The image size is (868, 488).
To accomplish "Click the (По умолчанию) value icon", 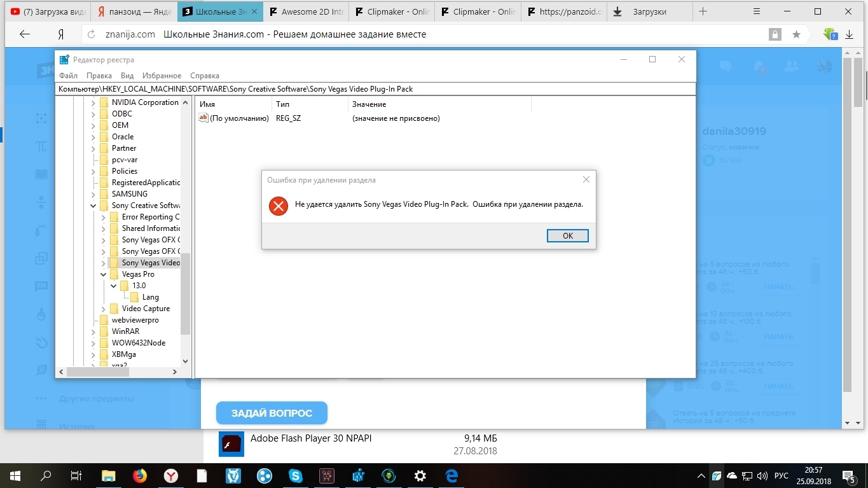I will pyautogui.click(x=203, y=118).
